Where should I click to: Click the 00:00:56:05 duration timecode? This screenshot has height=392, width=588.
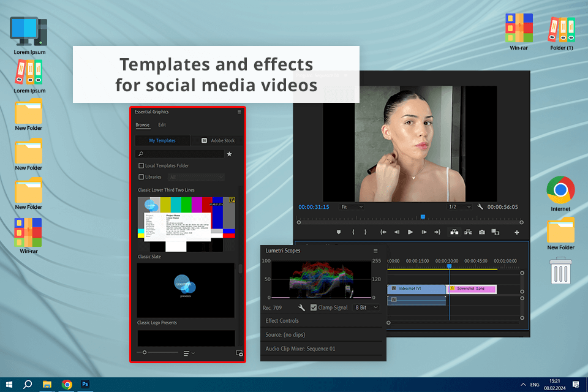tap(502, 207)
